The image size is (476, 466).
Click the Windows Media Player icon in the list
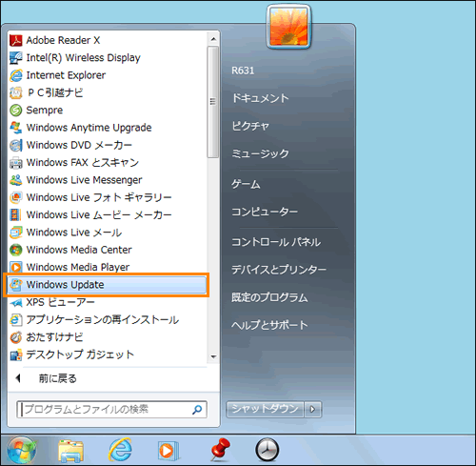[16, 267]
